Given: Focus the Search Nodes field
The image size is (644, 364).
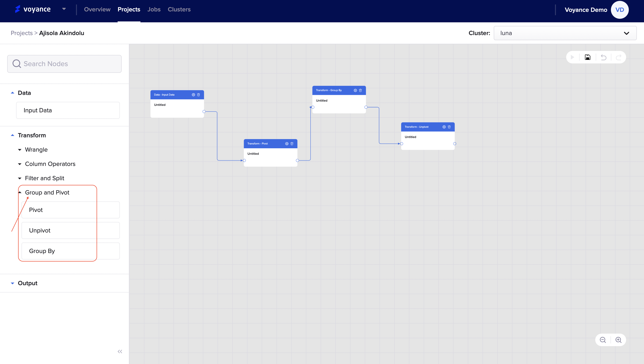Looking at the screenshot, I should click(x=64, y=64).
